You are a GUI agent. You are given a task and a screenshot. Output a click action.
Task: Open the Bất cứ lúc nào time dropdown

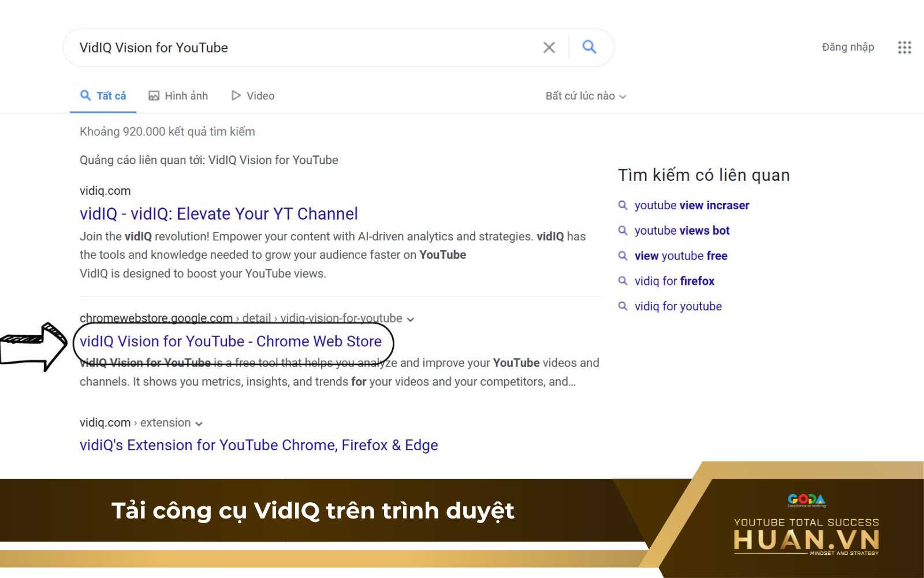tap(586, 96)
